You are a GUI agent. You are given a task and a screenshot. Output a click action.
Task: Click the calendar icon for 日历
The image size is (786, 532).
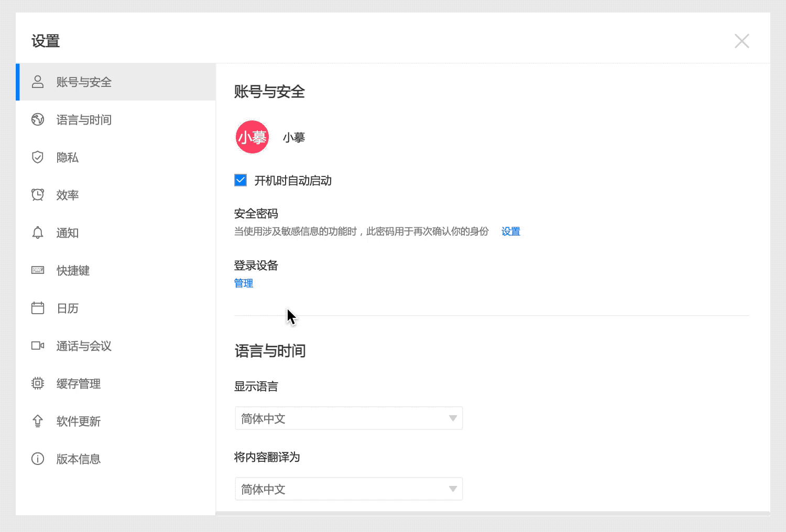pos(38,308)
